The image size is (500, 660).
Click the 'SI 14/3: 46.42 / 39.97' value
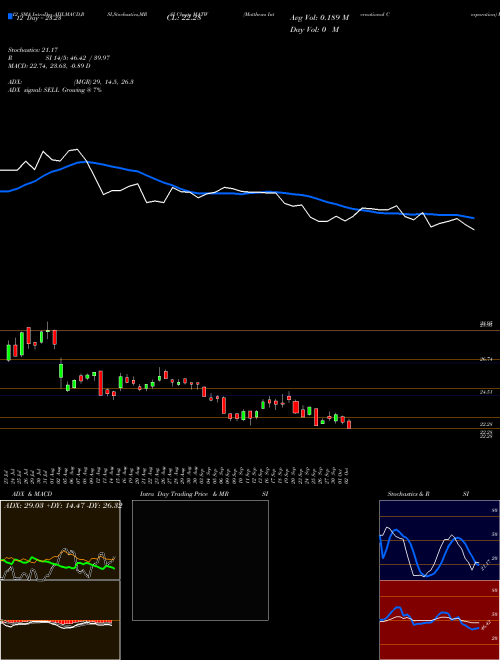coord(78,58)
